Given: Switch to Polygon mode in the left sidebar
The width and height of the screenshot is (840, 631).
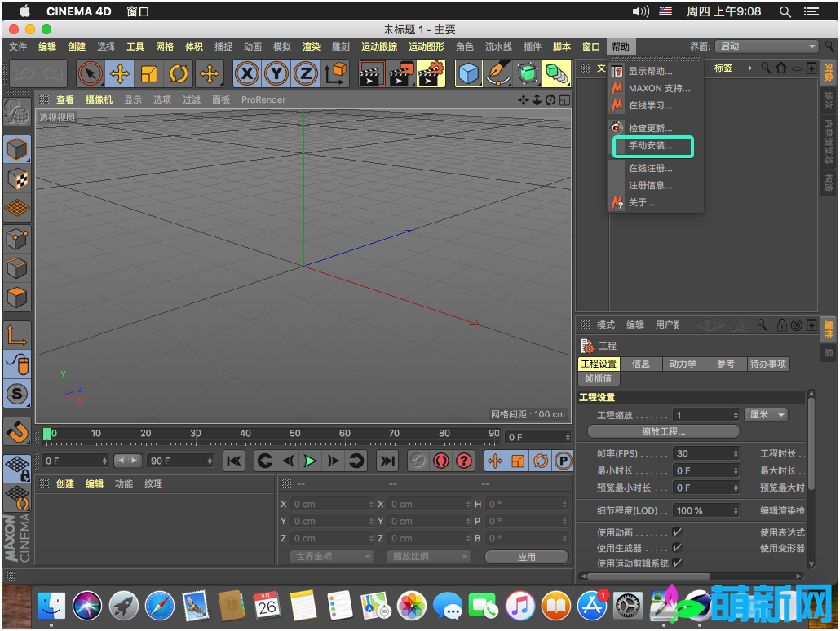Looking at the screenshot, I should pyautogui.click(x=18, y=298).
